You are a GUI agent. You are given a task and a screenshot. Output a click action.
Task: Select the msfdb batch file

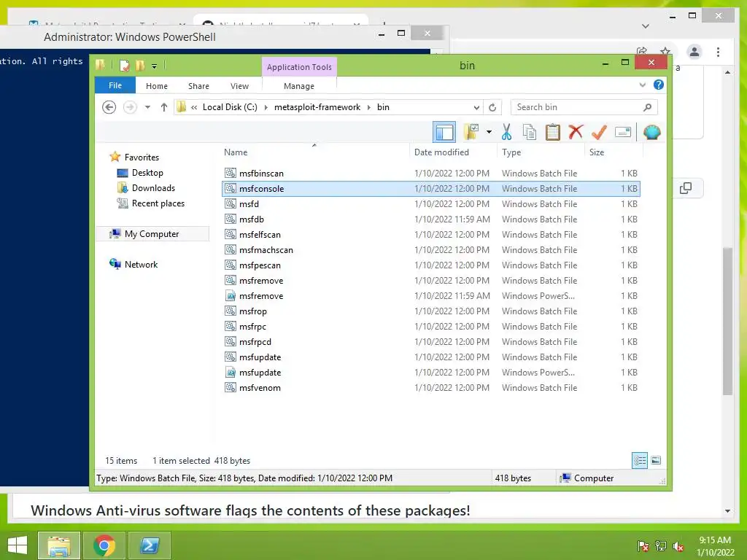tap(430, 219)
